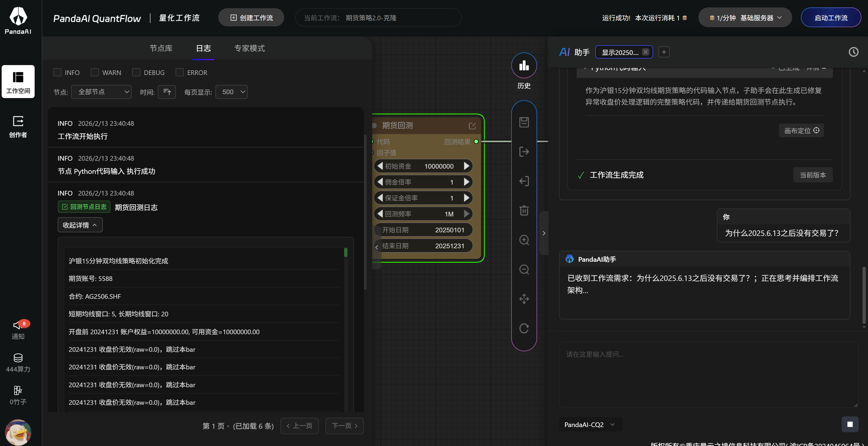Click the green scrollbar in log details
Screen dimensions: 868x446
[346, 252]
